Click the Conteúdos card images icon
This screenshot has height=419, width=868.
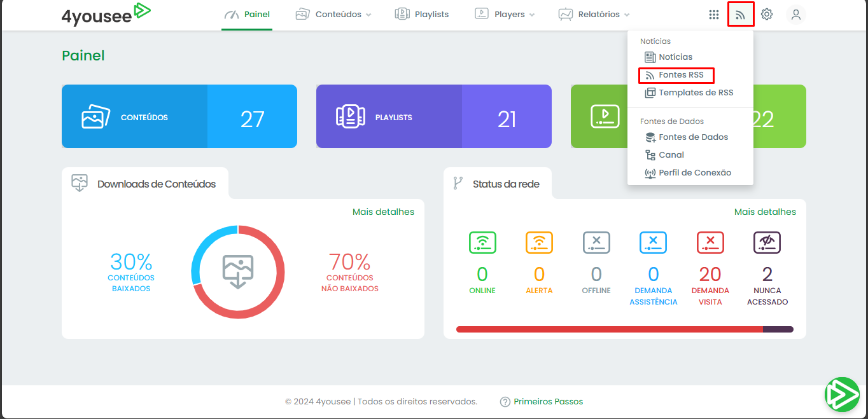pyautogui.click(x=96, y=116)
